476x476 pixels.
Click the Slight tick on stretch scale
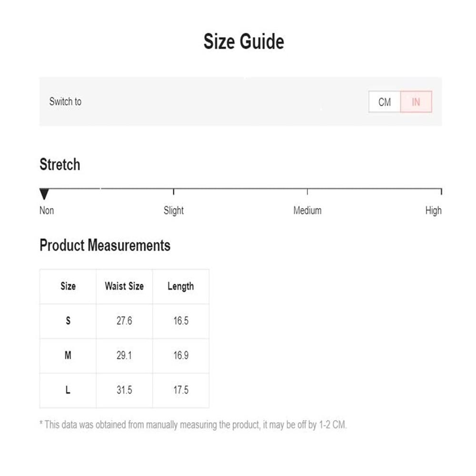tap(173, 191)
